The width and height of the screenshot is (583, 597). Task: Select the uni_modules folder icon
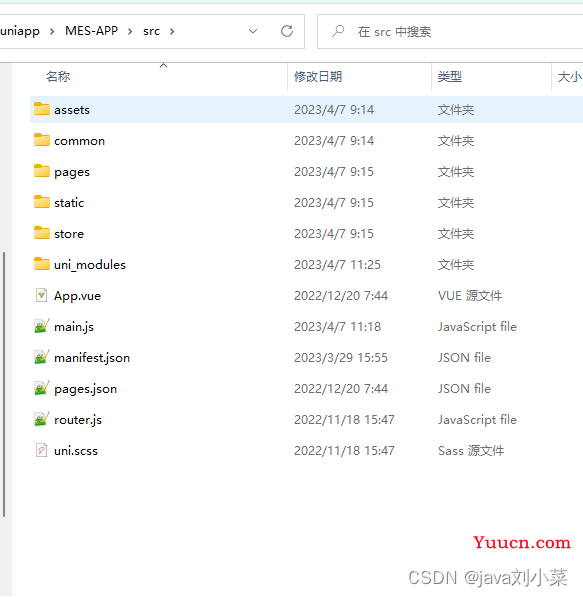point(42,264)
